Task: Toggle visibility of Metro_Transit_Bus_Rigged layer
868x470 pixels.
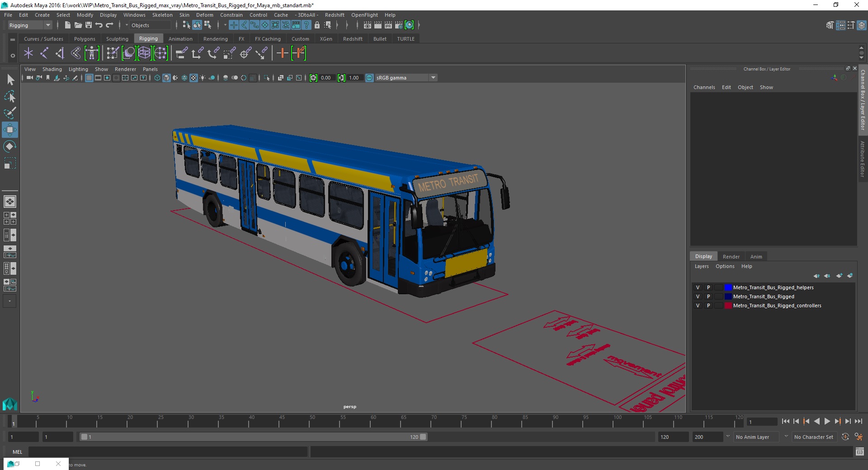Action: (698, 296)
